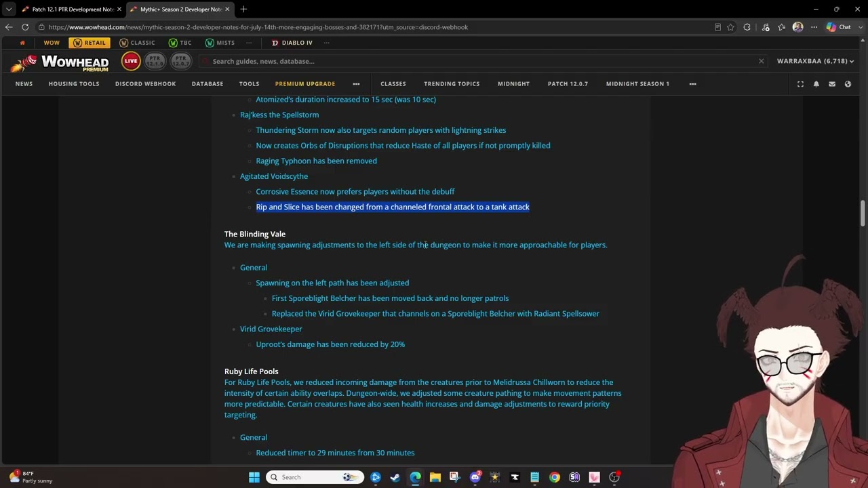This screenshot has width=868, height=488.
Task: Go back in browser history
Action: 8,27
